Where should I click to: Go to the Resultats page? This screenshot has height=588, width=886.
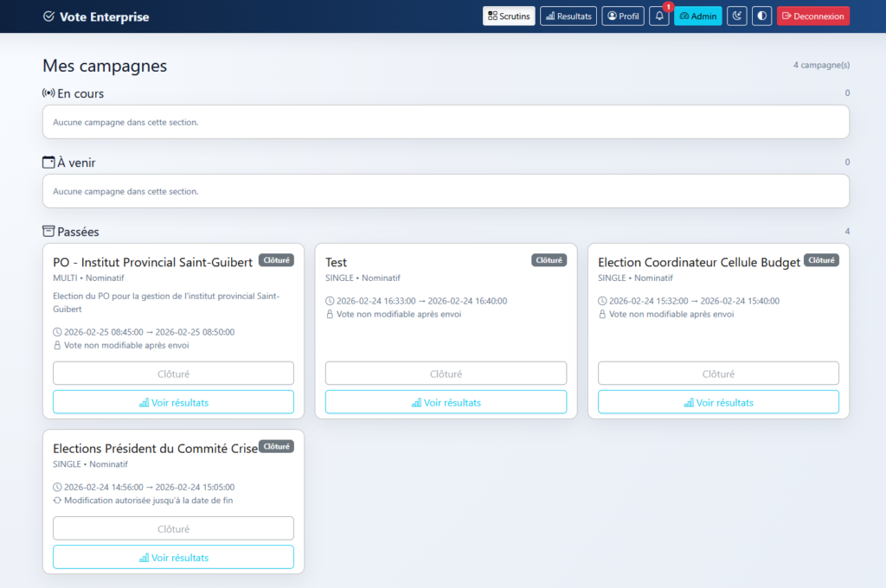click(x=568, y=16)
